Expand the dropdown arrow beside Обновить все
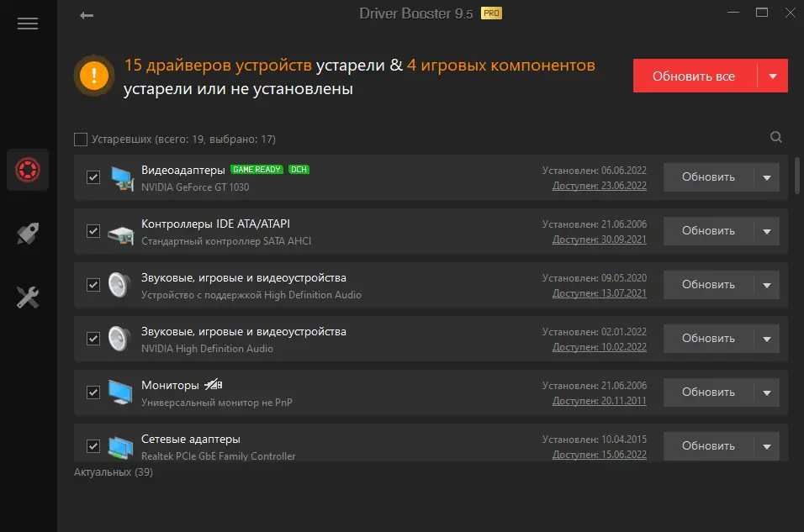 click(773, 76)
